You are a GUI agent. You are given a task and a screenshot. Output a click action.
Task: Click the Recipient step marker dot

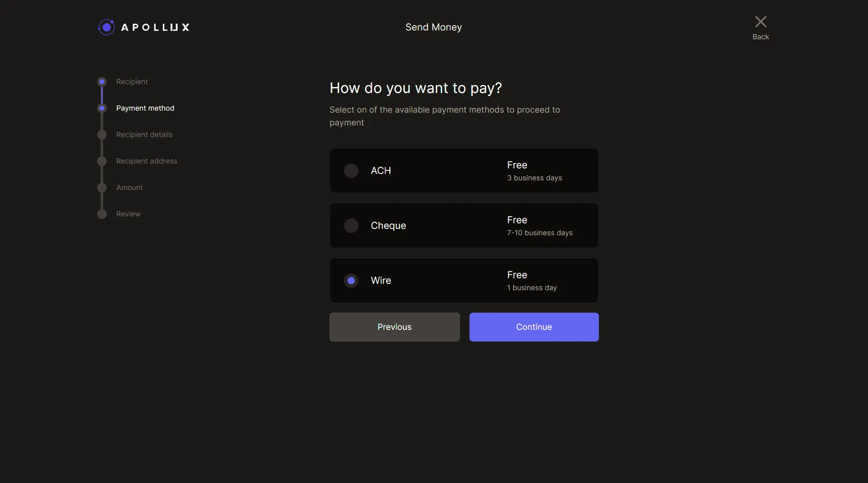point(102,82)
